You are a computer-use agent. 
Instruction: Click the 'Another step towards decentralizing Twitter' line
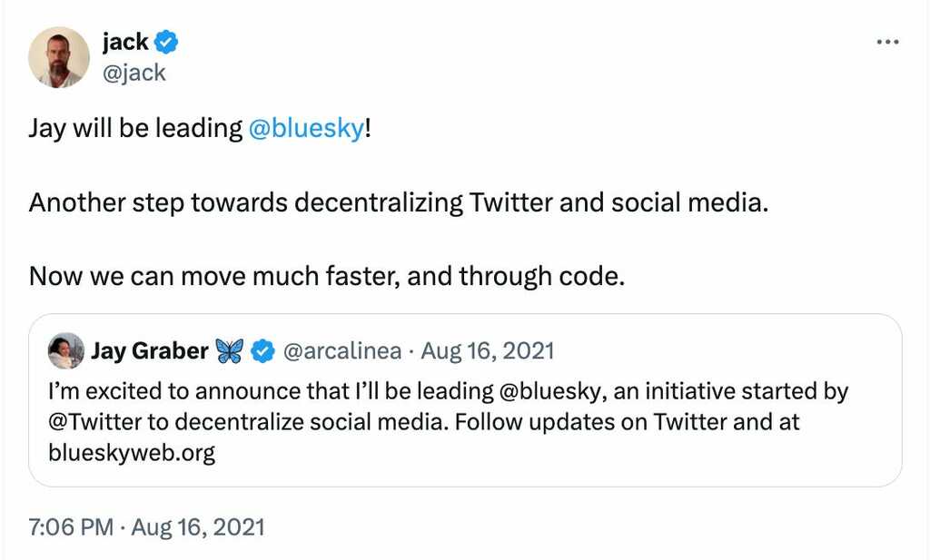tap(399, 201)
